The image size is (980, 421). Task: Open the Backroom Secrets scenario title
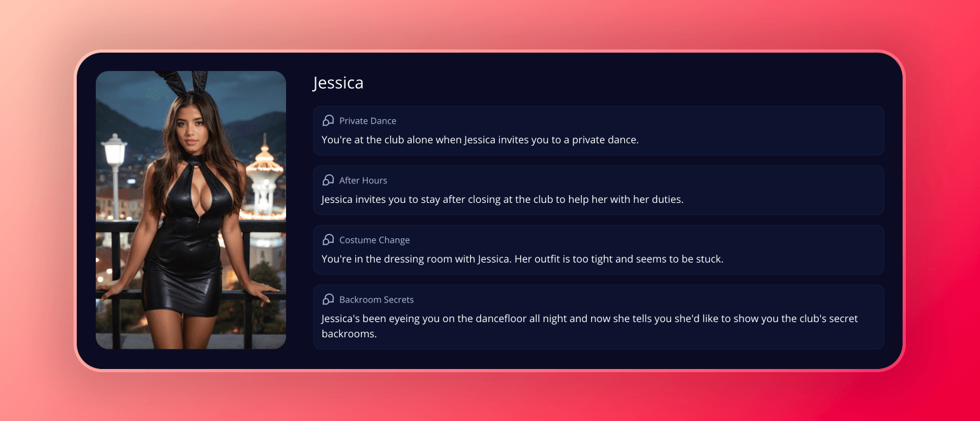pyautogui.click(x=376, y=299)
